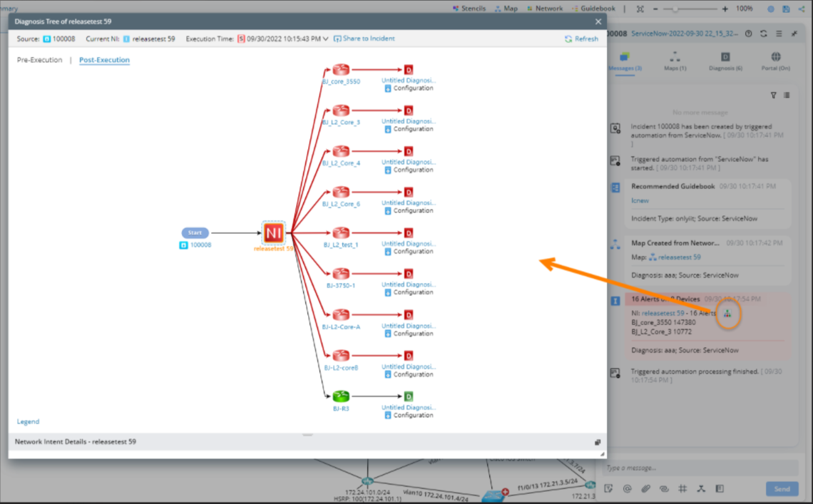
Task: Click the red NI releasetest 59 node
Action: pos(274,232)
